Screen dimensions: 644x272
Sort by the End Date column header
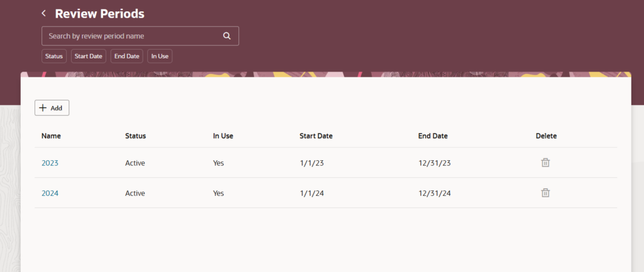tap(433, 136)
